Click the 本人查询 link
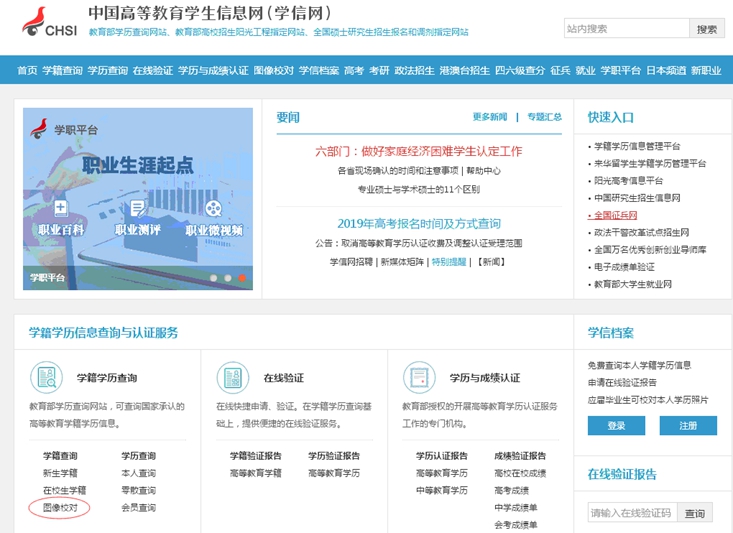 138,473
